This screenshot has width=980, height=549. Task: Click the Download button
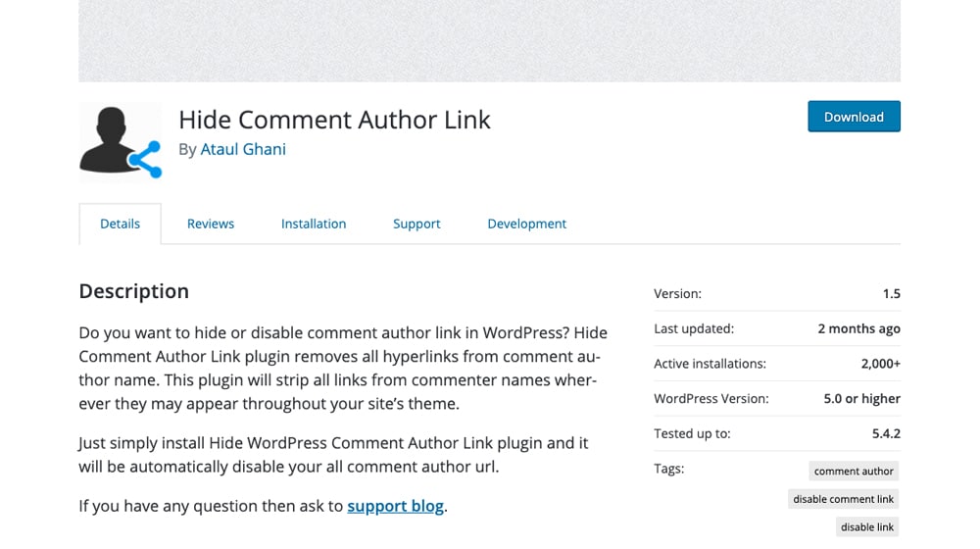click(854, 117)
